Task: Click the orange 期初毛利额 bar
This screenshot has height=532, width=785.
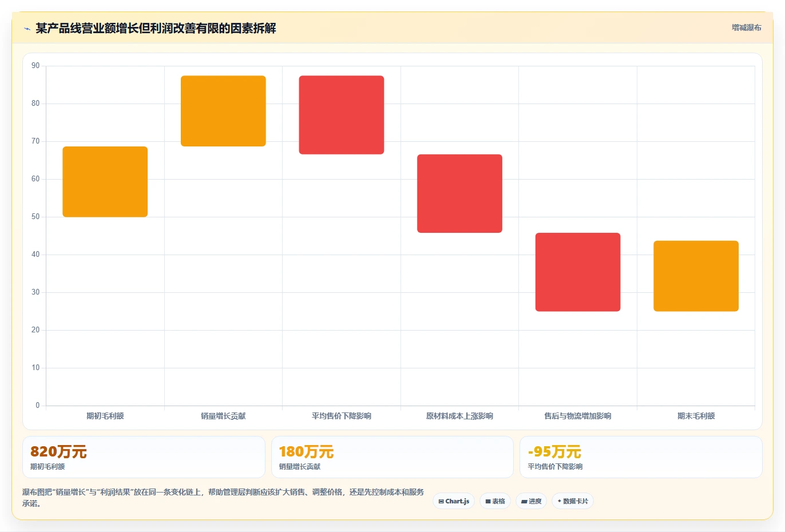Action: [105, 182]
